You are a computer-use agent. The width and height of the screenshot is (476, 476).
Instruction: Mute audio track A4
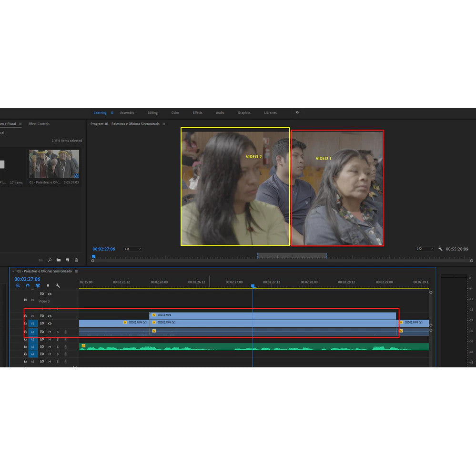coord(50,354)
